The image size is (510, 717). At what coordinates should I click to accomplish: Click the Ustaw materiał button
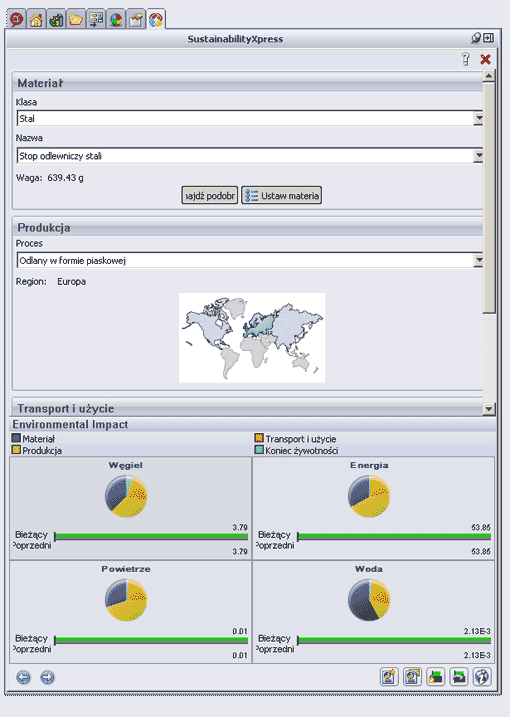point(281,196)
